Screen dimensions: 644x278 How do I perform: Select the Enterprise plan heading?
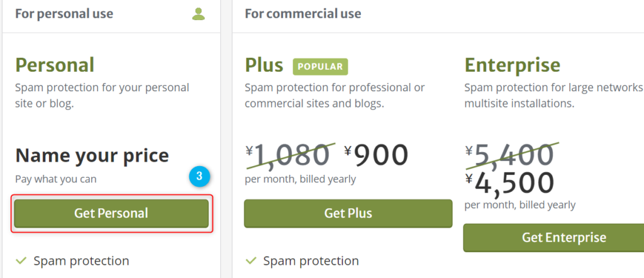coord(513,65)
